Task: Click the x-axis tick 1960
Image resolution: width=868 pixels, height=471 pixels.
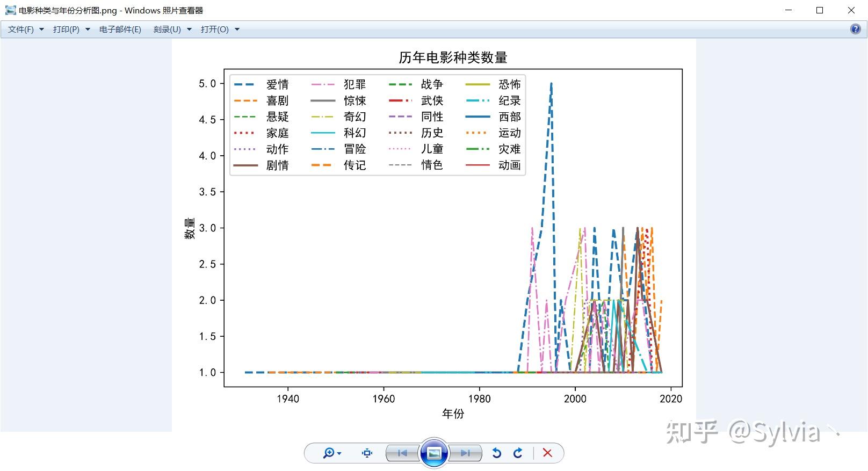Action: (x=384, y=399)
